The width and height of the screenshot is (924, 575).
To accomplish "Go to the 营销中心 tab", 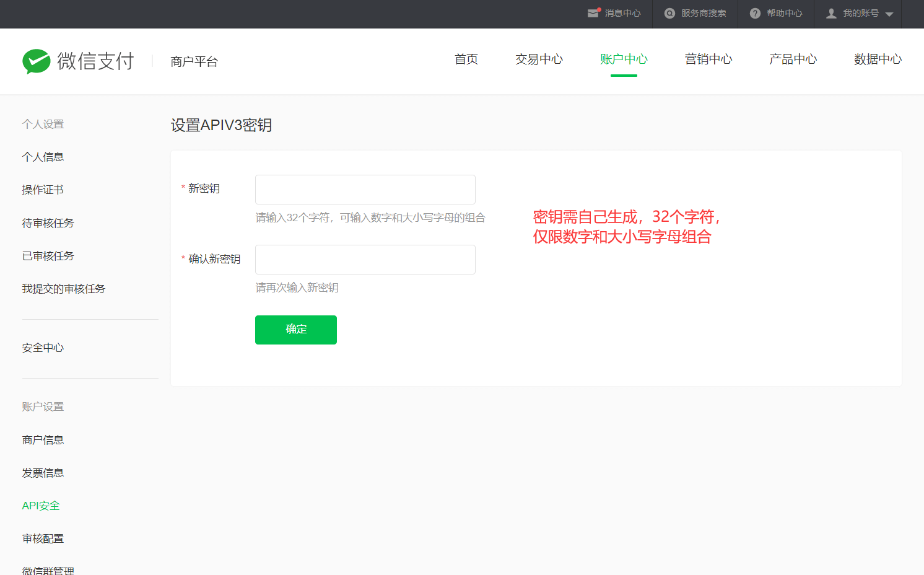I will coord(708,59).
